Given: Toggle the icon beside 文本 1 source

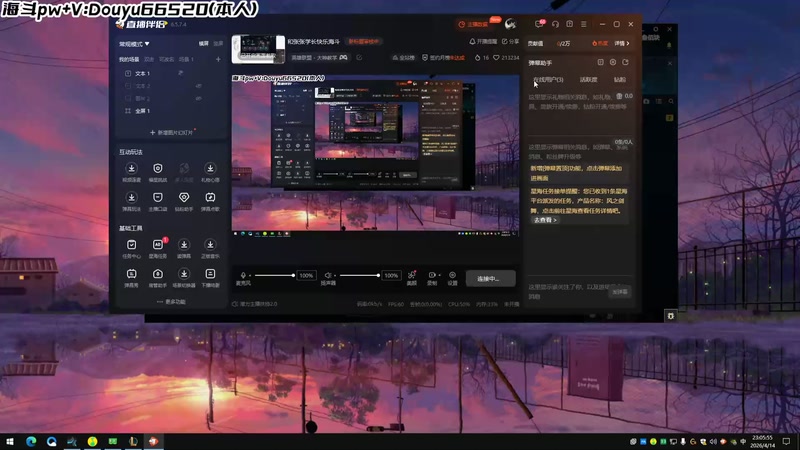Looking at the screenshot, I should point(181,73).
